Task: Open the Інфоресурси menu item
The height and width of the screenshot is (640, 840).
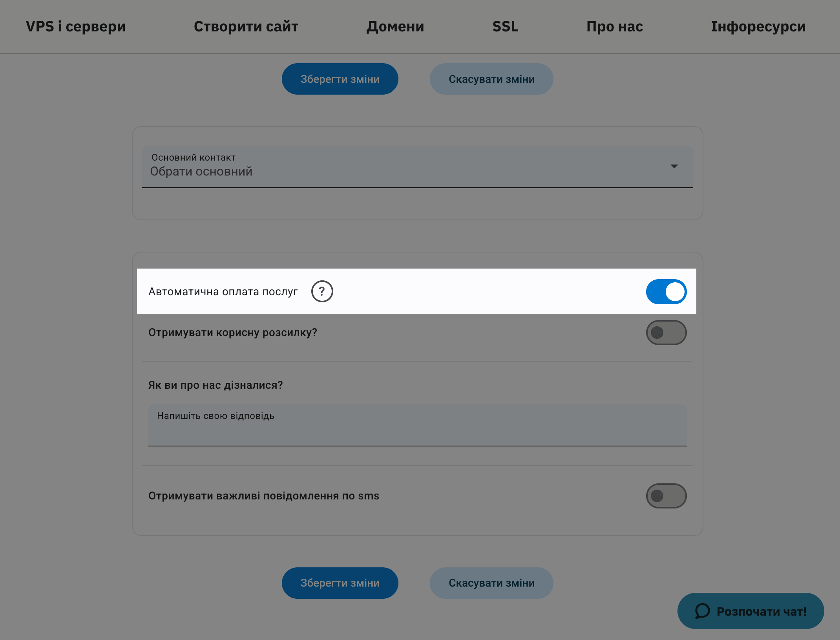Action: click(x=758, y=26)
